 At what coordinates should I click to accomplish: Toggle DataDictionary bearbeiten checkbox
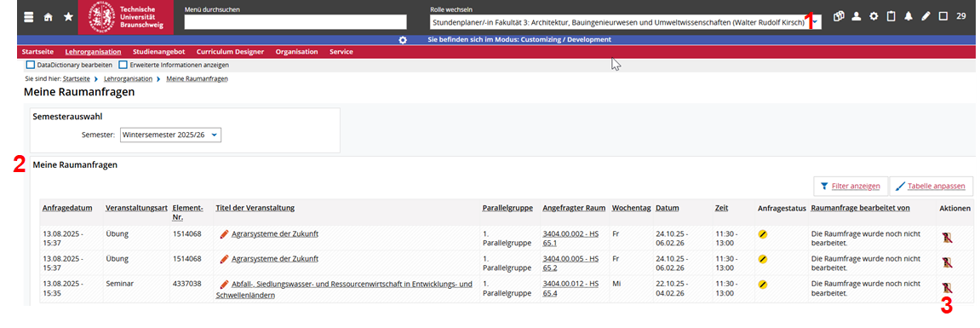(30, 65)
